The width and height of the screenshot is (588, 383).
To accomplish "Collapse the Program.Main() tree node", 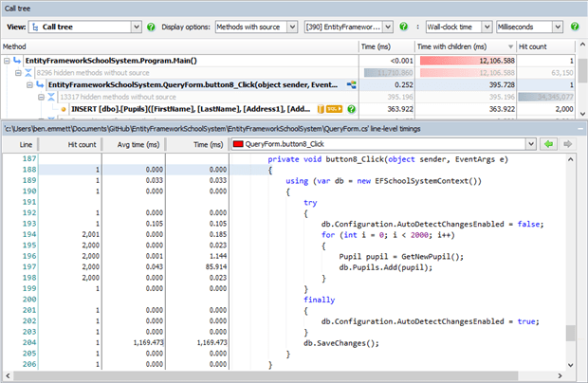I will tap(7, 61).
